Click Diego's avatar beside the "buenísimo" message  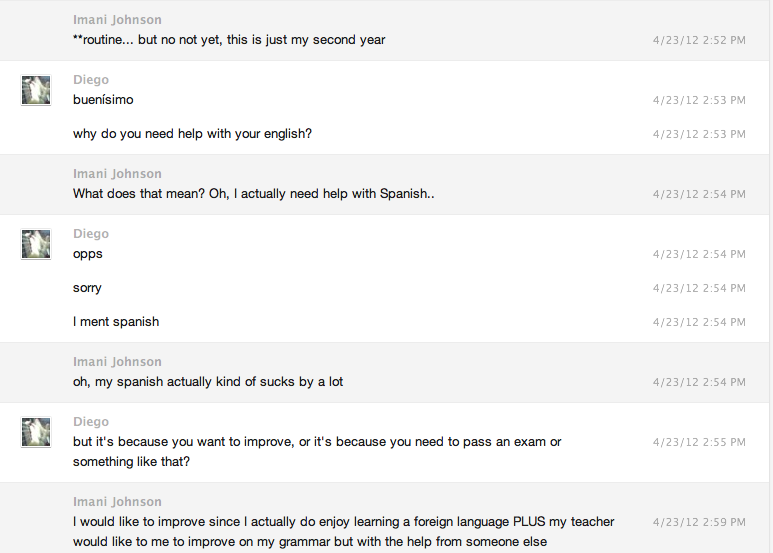tap(36, 90)
